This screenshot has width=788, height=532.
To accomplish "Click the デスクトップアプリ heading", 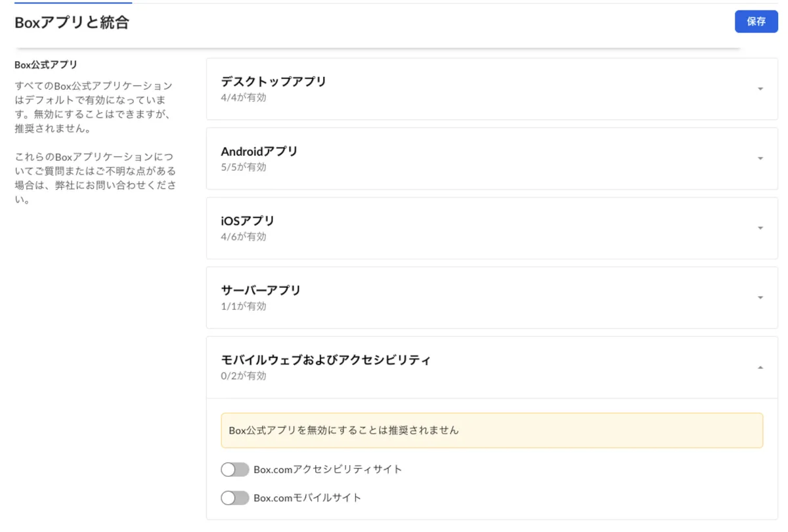I will [x=273, y=82].
